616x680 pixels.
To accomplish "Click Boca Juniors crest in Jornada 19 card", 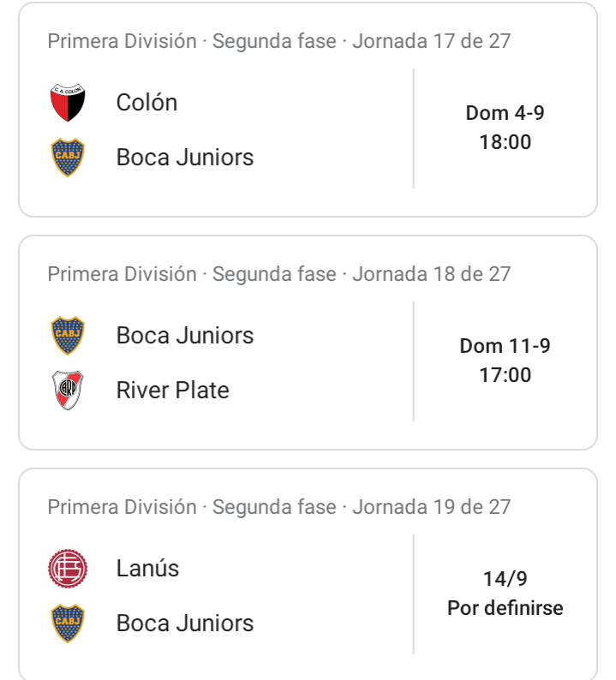I will (68, 623).
